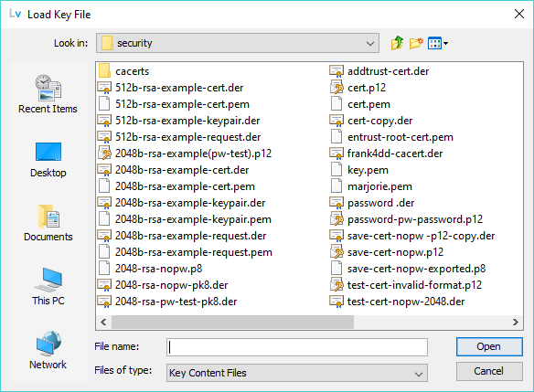Select 2048b-rsa-example-request.pem file name

(194, 252)
